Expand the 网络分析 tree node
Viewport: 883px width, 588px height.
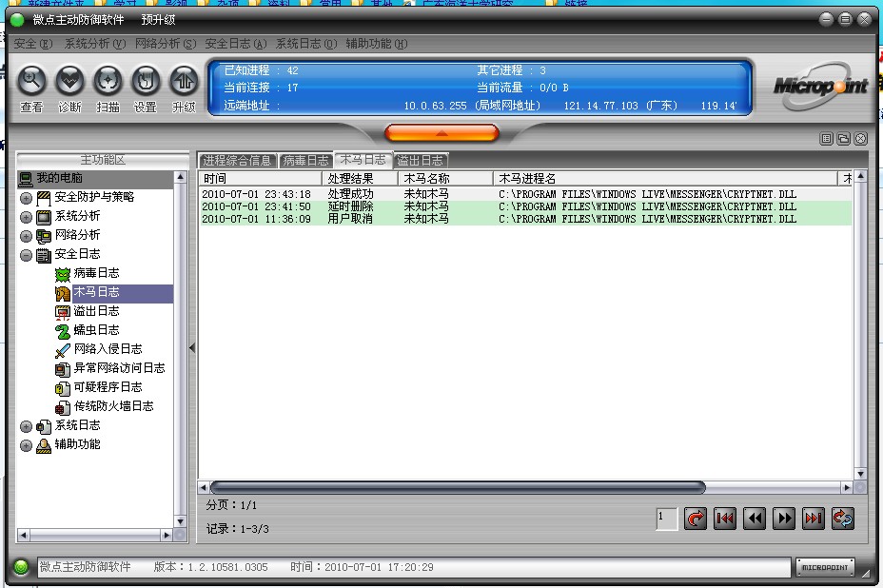(26, 236)
